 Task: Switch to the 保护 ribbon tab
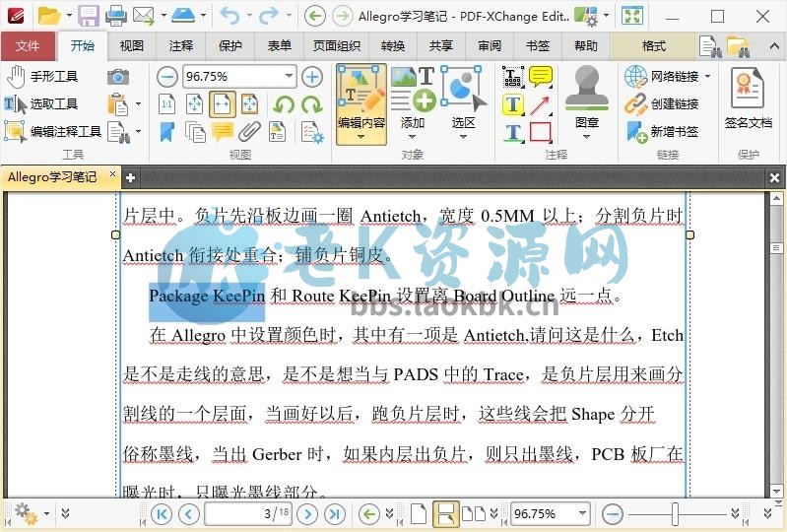pyautogui.click(x=230, y=46)
